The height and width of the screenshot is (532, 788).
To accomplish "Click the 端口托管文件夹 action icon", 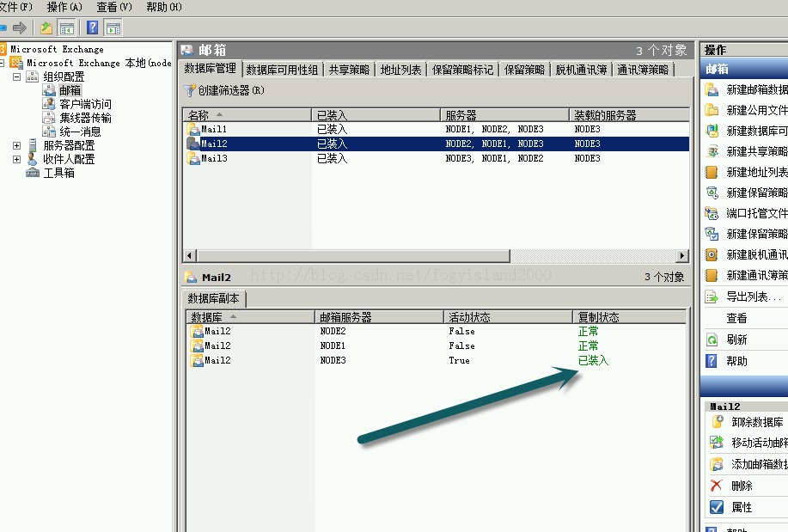I will pos(712,213).
